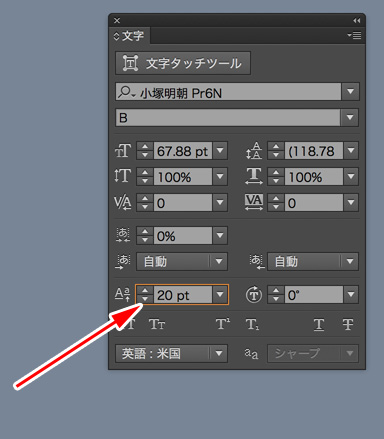Click the horizontal scale icon

254,176
